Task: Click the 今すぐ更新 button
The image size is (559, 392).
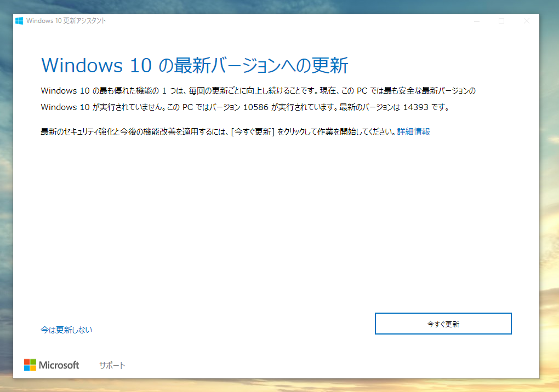Action: pyautogui.click(x=443, y=324)
